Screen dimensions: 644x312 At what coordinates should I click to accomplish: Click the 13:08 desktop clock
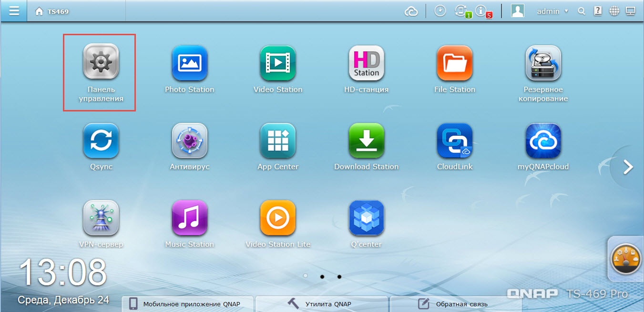[x=63, y=273]
